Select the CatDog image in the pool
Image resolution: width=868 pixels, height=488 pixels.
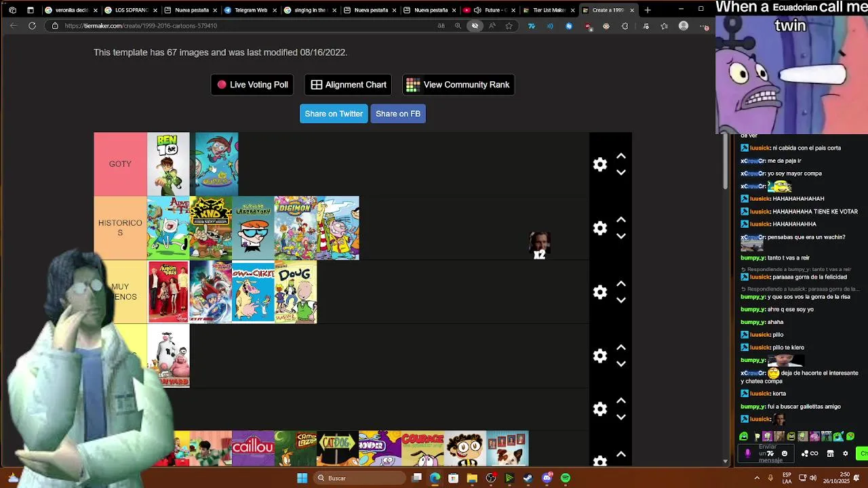pos(338,448)
